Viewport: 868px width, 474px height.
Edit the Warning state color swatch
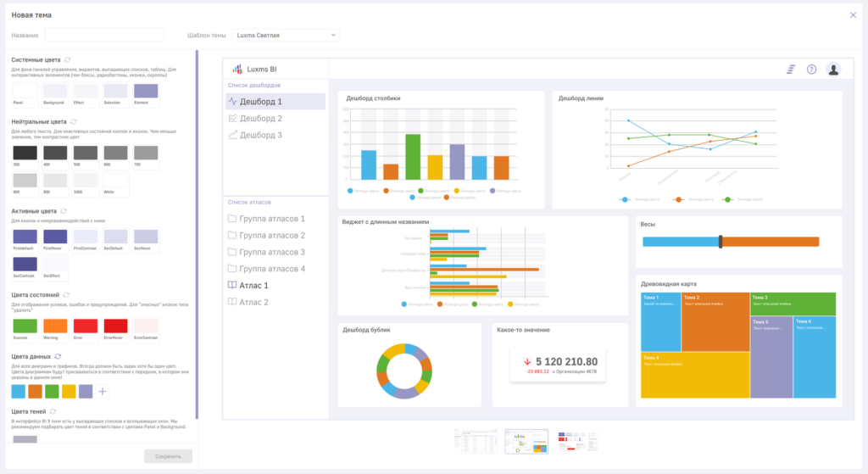coord(55,326)
